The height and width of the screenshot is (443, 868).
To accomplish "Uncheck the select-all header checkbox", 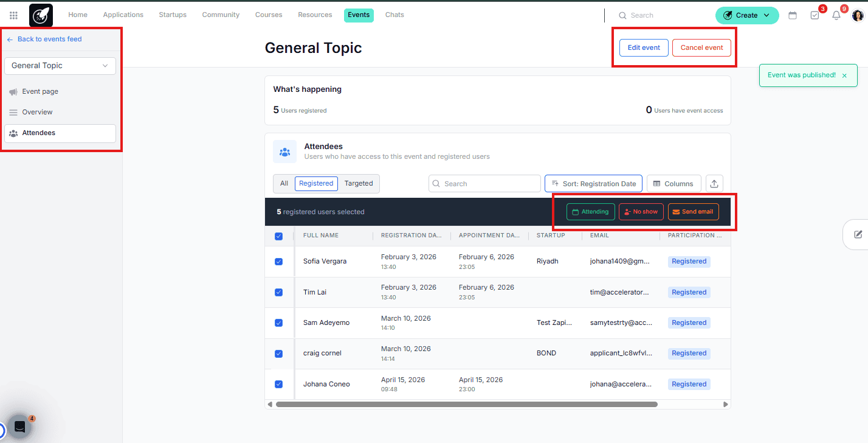I will click(278, 236).
